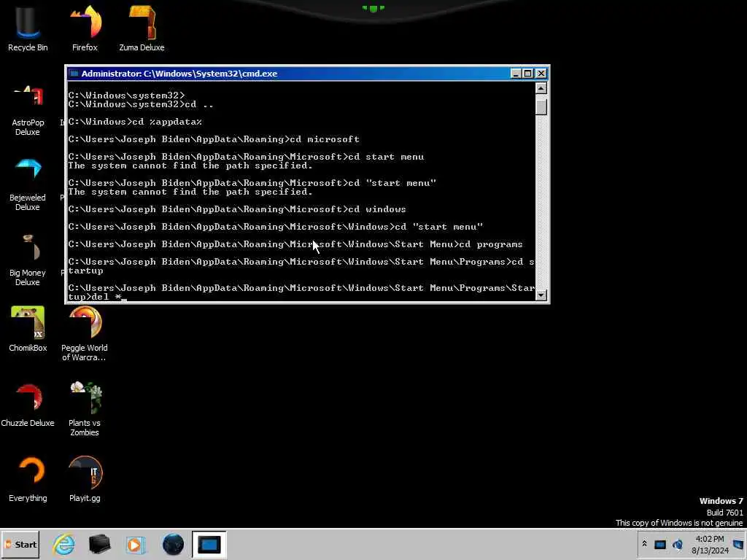747x560 pixels.
Task: Click the cmd.exe window title bar
Action: click(x=307, y=74)
